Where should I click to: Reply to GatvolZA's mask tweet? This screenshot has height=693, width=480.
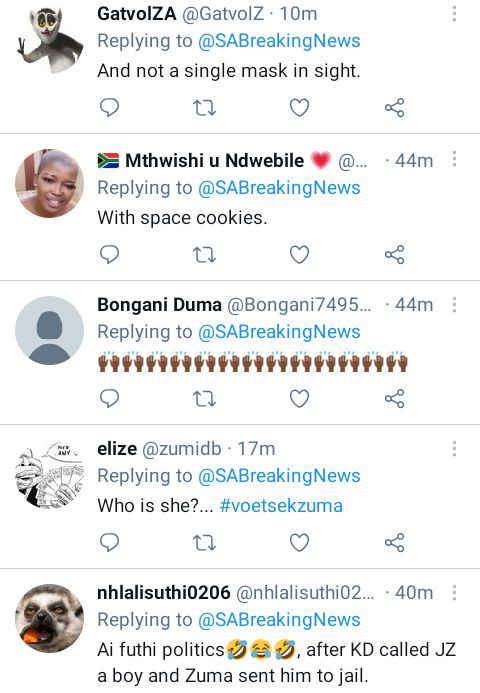click(x=109, y=107)
